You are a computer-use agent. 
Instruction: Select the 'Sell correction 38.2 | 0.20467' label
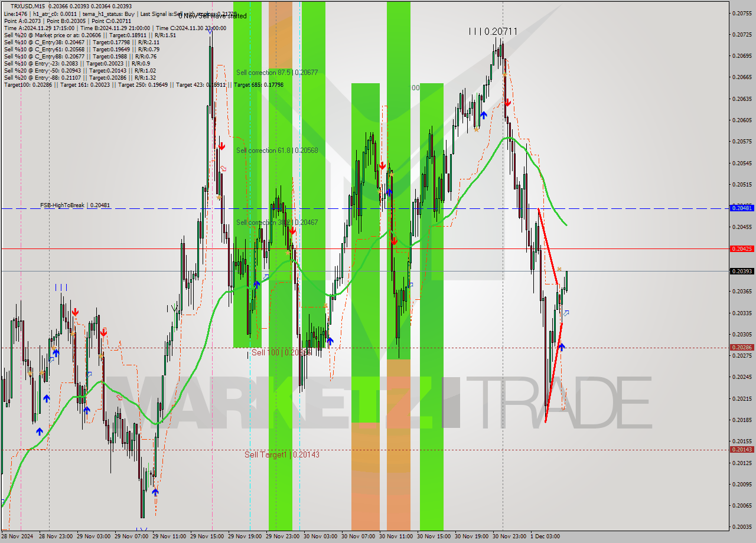click(277, 223)
